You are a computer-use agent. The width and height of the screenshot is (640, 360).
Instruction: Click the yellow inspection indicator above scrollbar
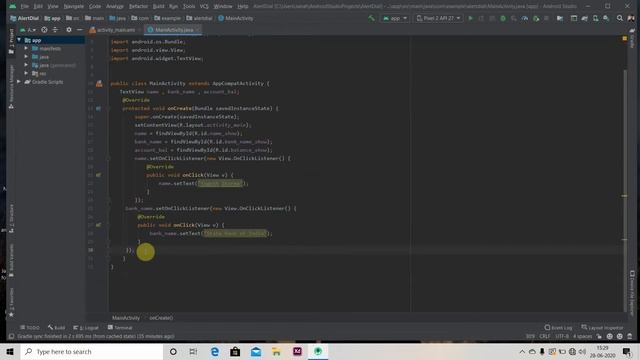[624, 38]
